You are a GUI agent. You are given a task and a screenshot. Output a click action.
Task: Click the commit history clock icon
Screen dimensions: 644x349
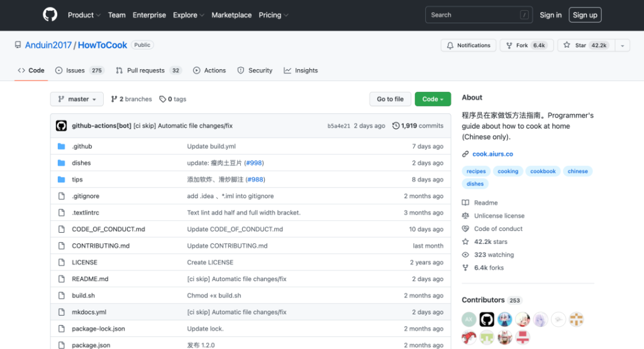(396, 126)
